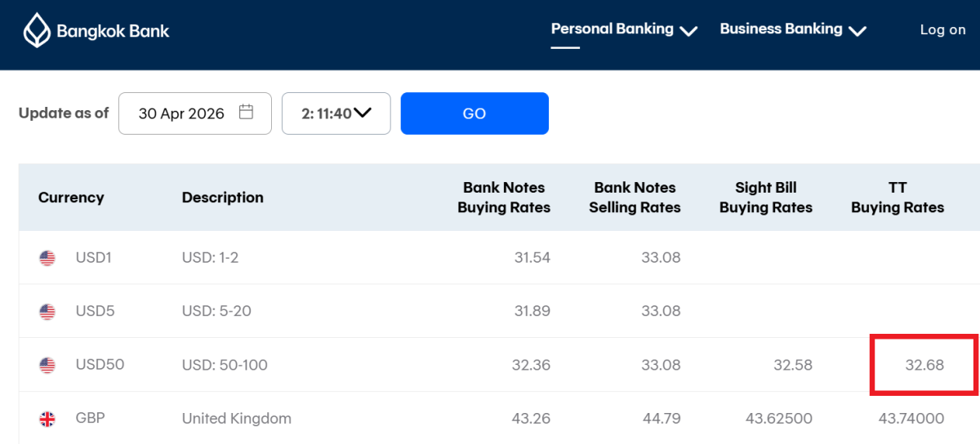Open the 2: 11:40 time dropdown

(336, 113)
